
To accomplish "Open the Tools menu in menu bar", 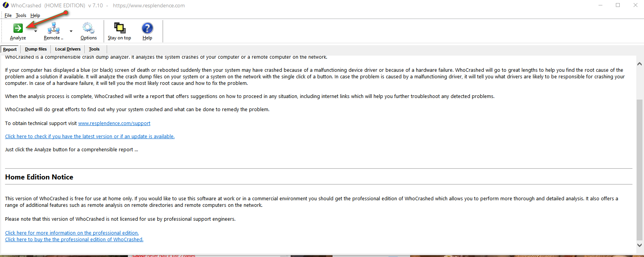I will pos(21,15).
